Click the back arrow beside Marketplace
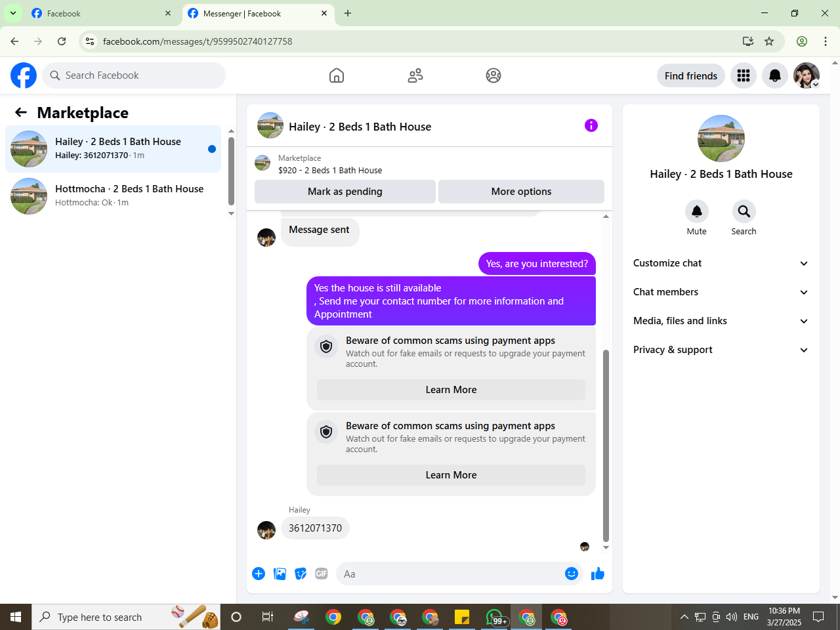 pyautogui.click(x=21, y=112)
